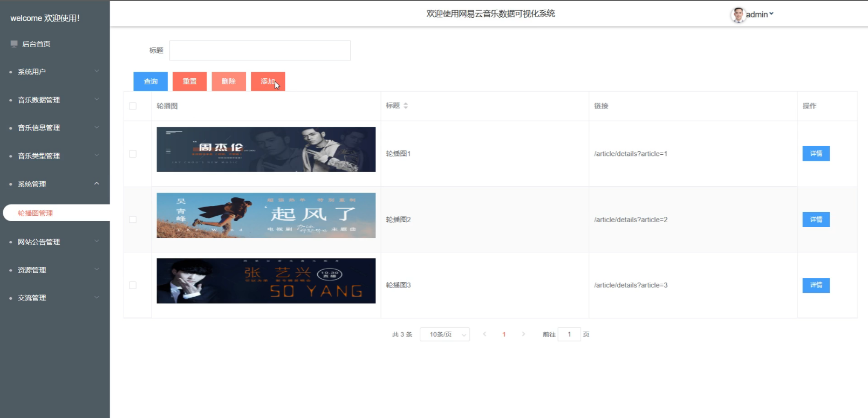The width and height of the screenshot is (868, 418).
Task: Click the 操作 column header
Action: point(809,106)
